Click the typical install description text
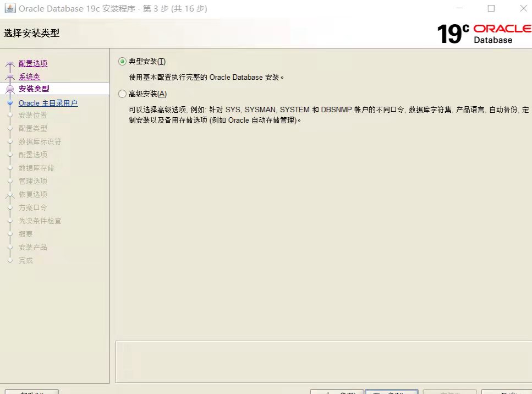Viewport: 532px width, 394px height. (206, 78)
